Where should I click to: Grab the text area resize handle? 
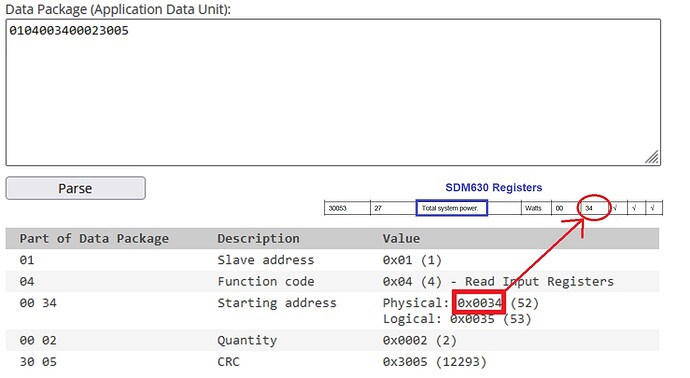(652, 157)
